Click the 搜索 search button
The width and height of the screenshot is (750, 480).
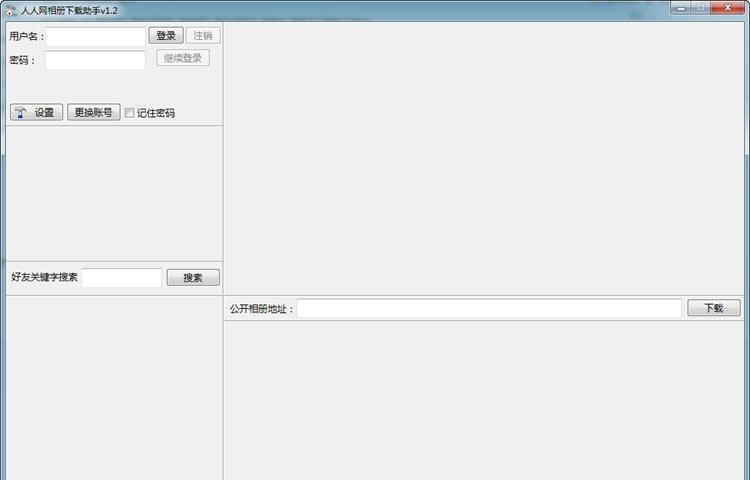click(x=193, y=278)
